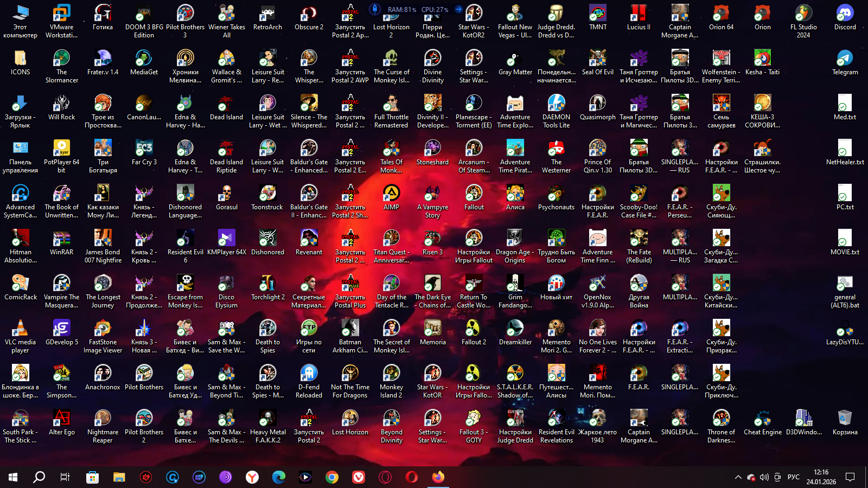The height and width of the screenshot is (488, 868).
Task: Launch Far Cry 3 from desktop
Action: (x=144, y=152)
